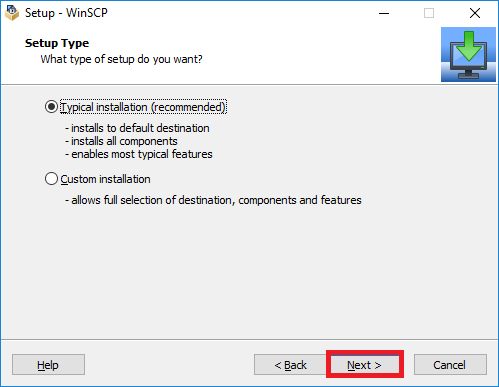499x387 pixels.
Task: Cancel the WinSCP setup
Action: coord(450,365)
